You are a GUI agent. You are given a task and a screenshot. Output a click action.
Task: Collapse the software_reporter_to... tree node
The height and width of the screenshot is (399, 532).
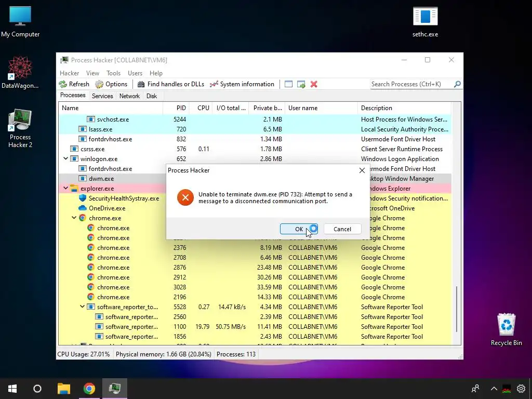coord(82,307)
